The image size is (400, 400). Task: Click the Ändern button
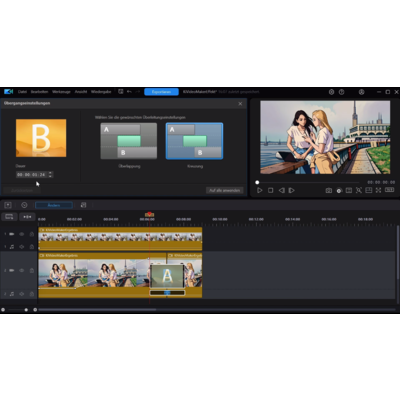(x=54, y=205)
